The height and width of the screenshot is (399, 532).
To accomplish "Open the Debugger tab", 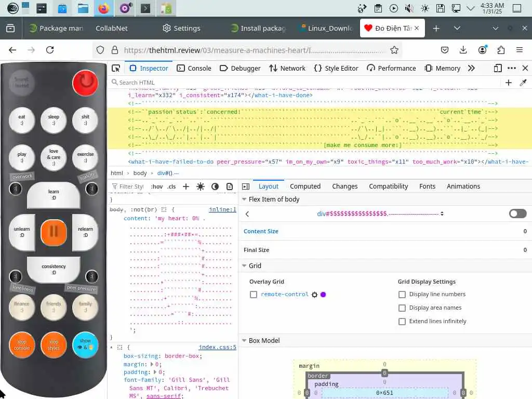I will (240, 68).
